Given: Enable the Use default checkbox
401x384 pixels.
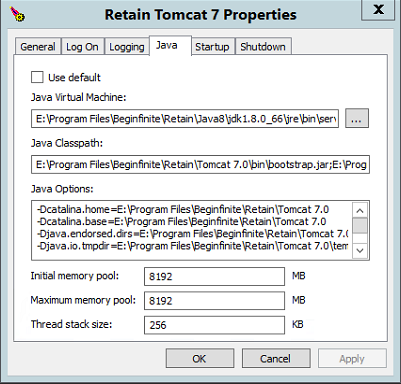Looking at the screenshot, I should click(x=37, y=77).
